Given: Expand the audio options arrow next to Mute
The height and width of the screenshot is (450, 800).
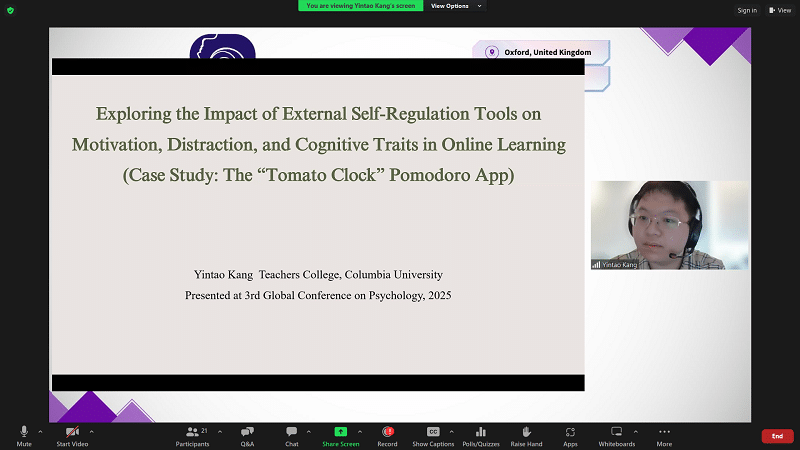Looking at the screenshot, I should 41,432.
